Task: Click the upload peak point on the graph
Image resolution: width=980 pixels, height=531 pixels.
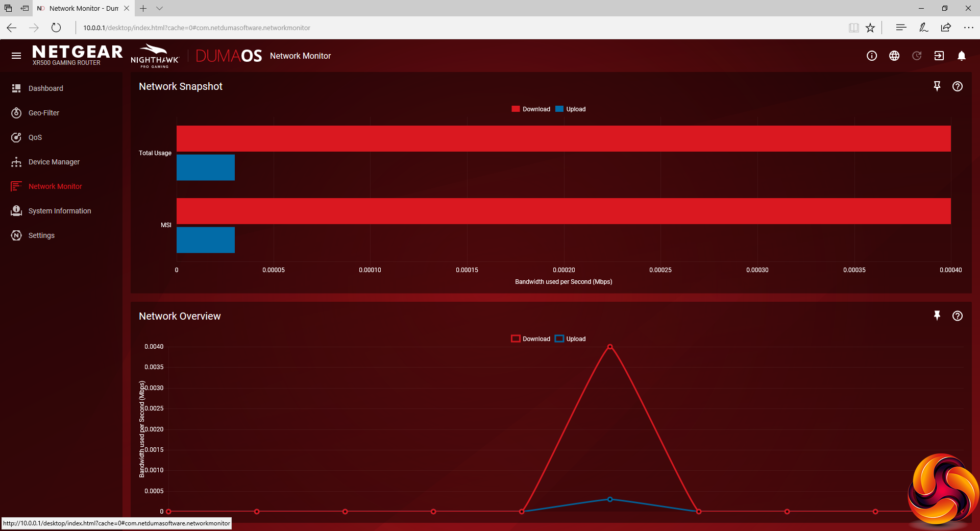Action: click(610, 499)
